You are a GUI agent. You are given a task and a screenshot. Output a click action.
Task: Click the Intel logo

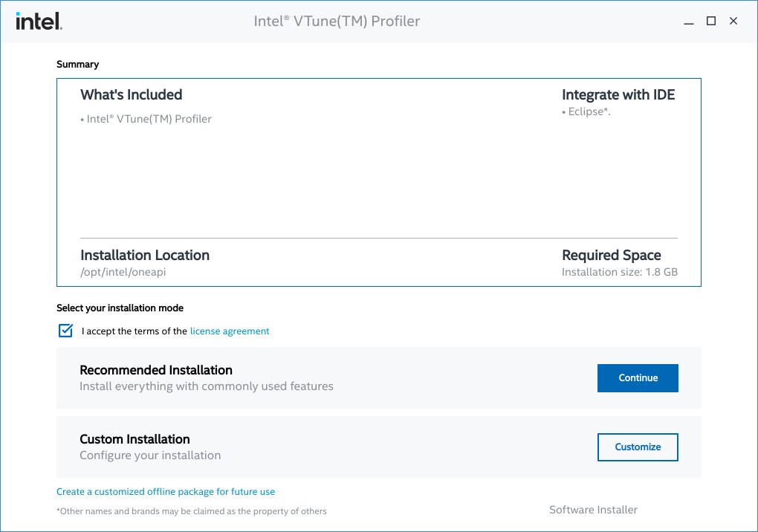39,21
